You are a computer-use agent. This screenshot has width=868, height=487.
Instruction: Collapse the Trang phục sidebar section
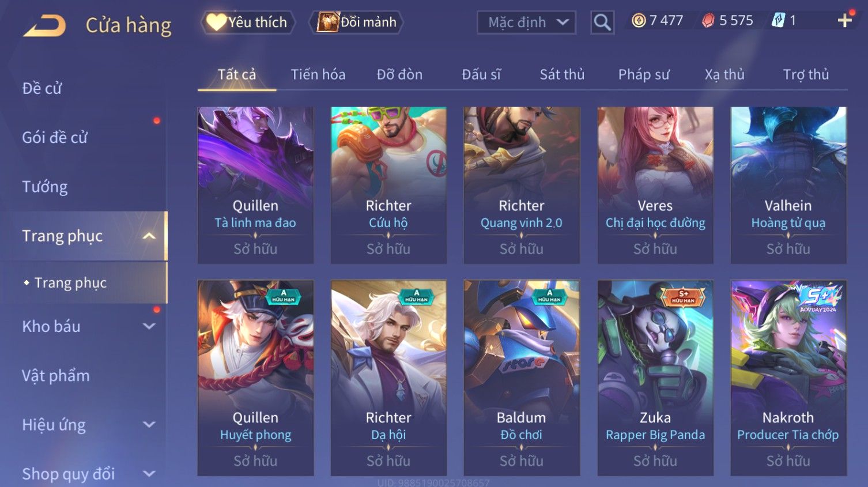click(x=149, y=236)
